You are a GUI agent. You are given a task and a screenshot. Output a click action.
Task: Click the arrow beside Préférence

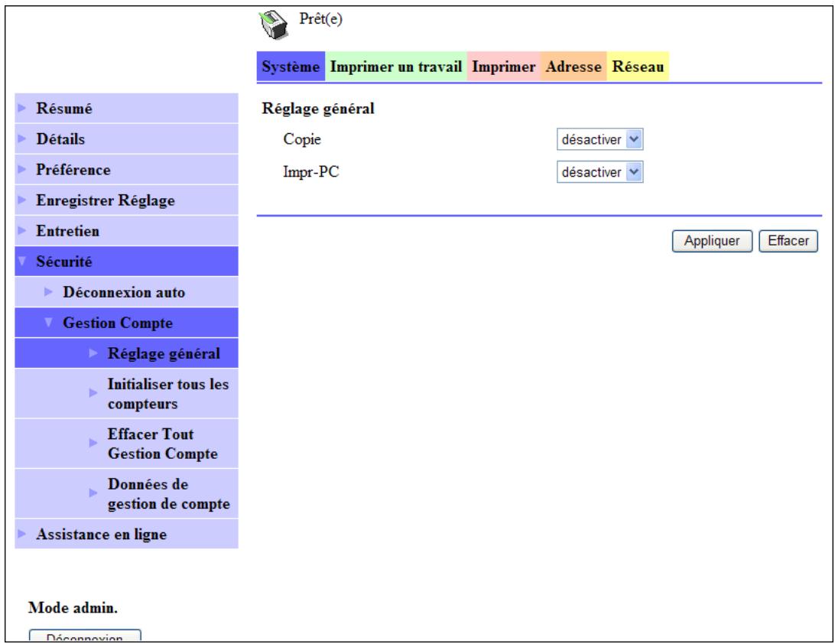22,169
